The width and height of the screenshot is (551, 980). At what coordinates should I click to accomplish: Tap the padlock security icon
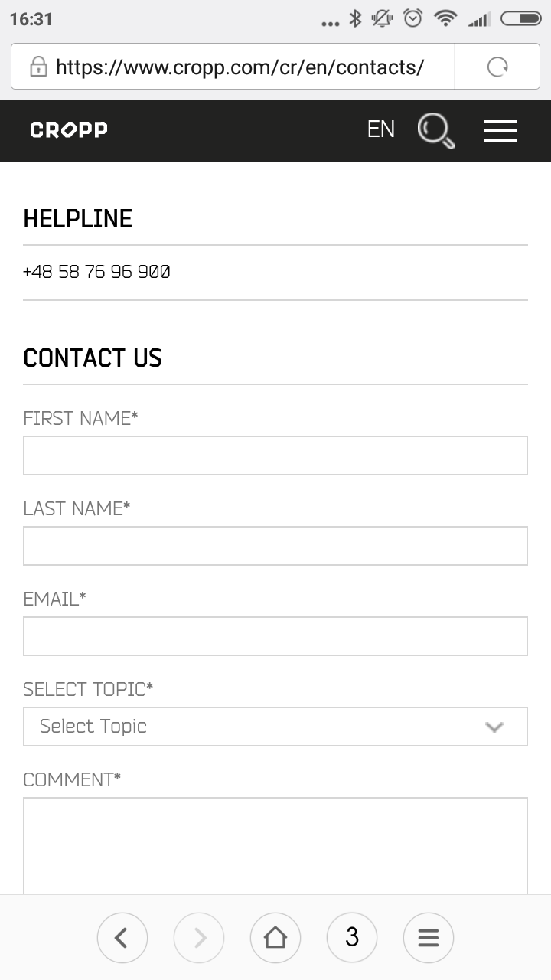coord(38,67)
